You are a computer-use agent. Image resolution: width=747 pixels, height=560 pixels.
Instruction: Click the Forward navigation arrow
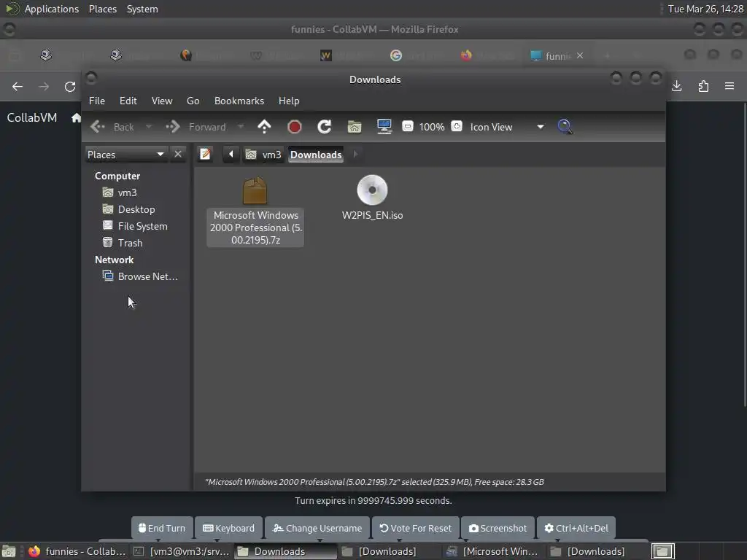(173, 127)
